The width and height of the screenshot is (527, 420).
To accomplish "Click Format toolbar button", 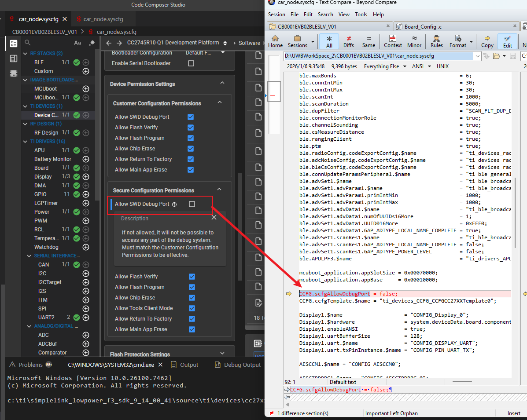I will (458, 41).
